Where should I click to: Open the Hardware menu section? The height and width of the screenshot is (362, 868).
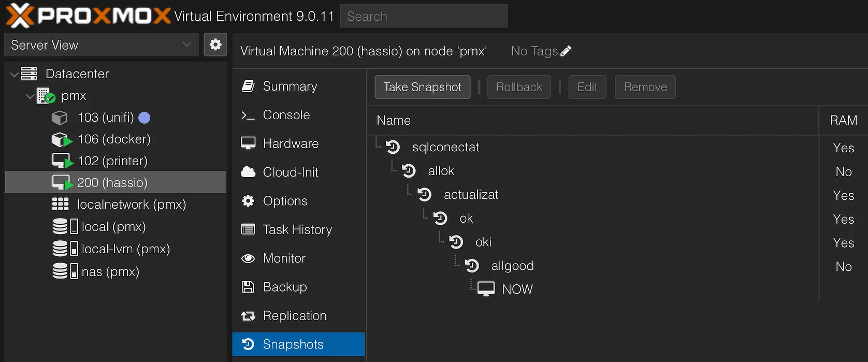291,143
